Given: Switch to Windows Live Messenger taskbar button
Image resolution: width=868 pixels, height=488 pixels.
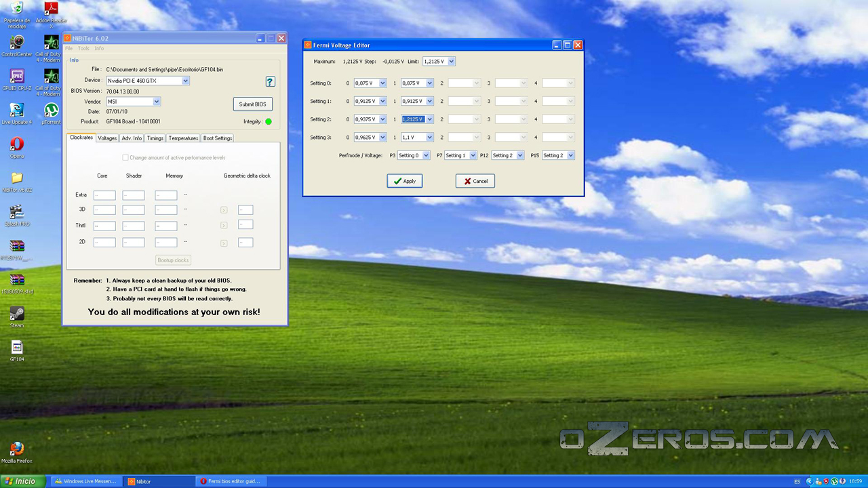Looking at the screenshot, I should [87, 481].
